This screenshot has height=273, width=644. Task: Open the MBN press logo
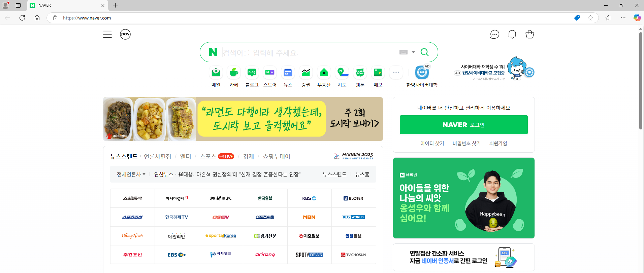tap(309, 217)
